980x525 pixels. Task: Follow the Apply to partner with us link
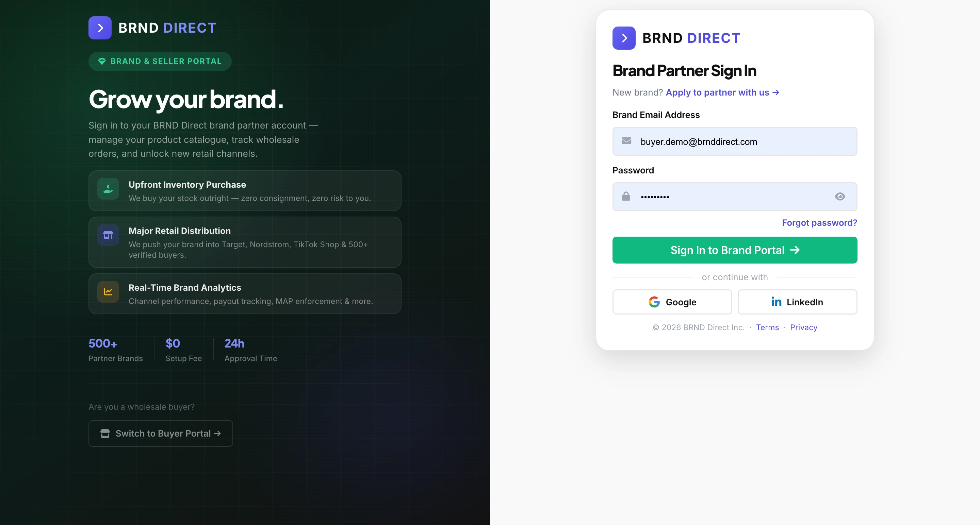pos(722,92)
